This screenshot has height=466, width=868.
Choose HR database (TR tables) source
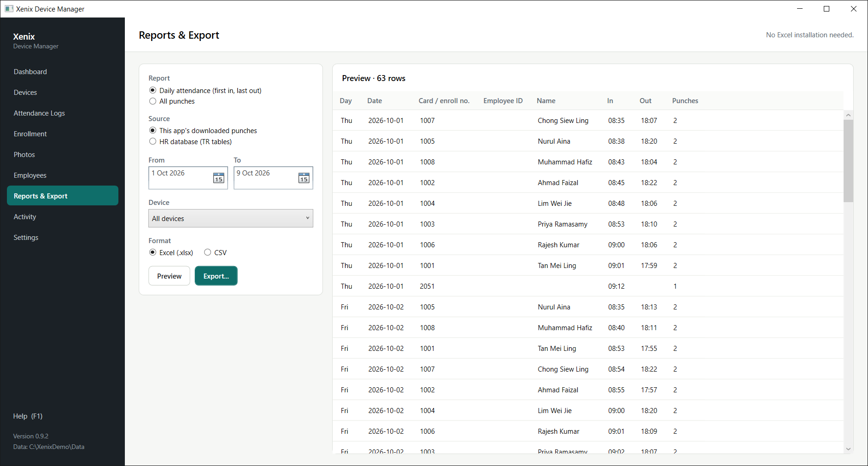[190, 142]
